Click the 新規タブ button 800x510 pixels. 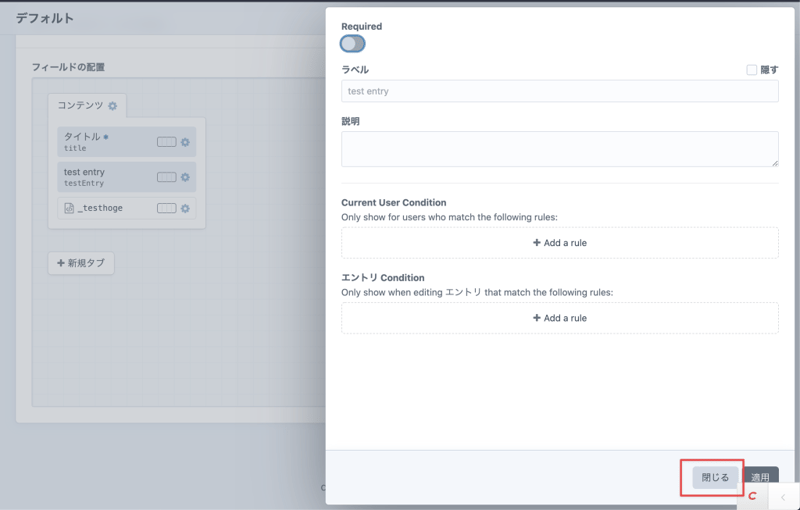point(81,263)
